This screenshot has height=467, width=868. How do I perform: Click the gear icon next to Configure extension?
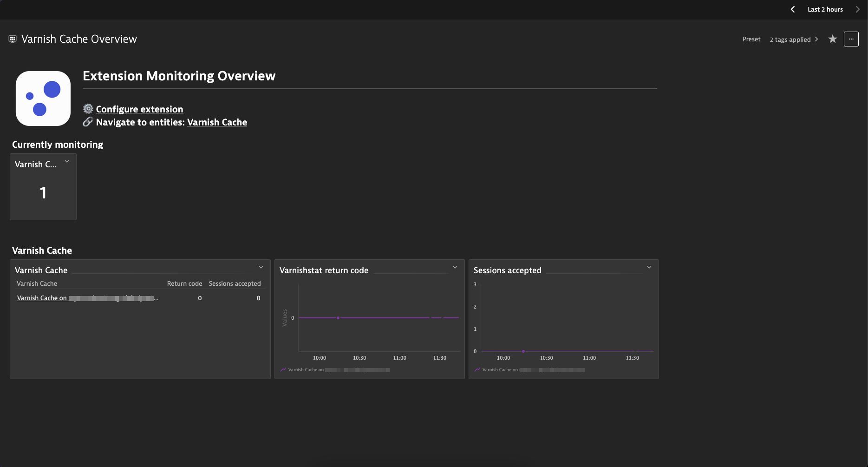[88, 108]
